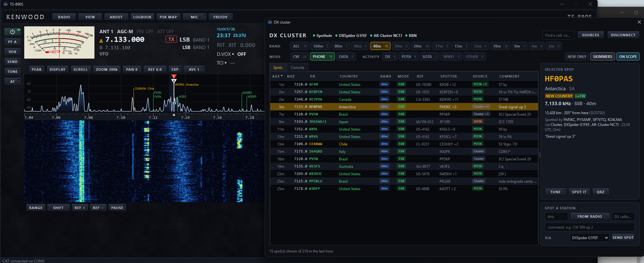Click SPOT IT for the selected spot

(x=579, y=192)
